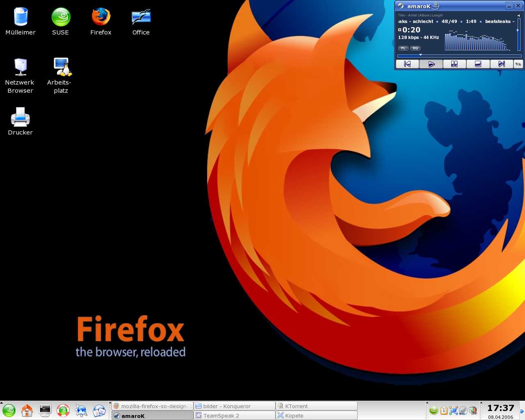Pause playback in amaroK
The width and height of the screenshot is (525, 420).
pos(454,64)
